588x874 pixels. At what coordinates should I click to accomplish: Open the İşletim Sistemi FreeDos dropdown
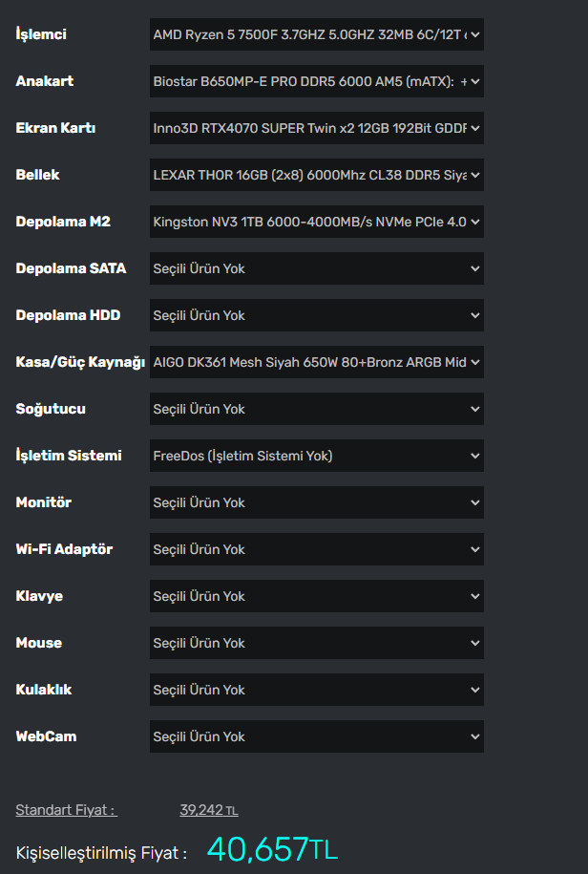coord(316,457)
